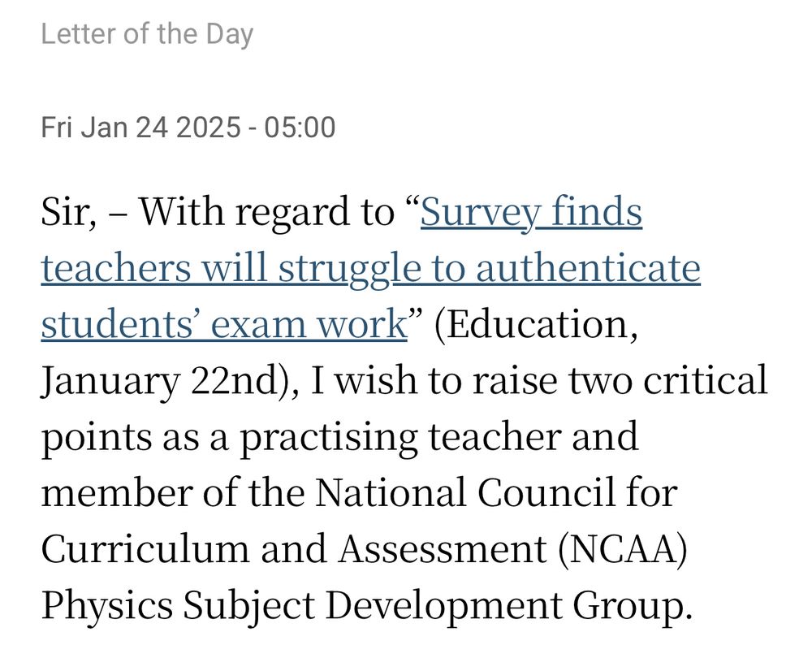Click the link line "teachers will struggle to authenticate"
Screen dimensions: 812x671
(x=371, y=268)
